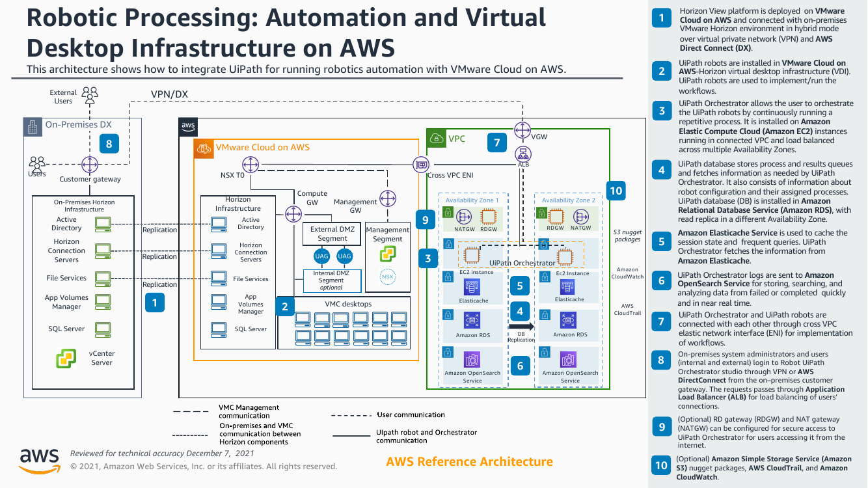Select the Compute GW icon

click(x=290, y=212)
